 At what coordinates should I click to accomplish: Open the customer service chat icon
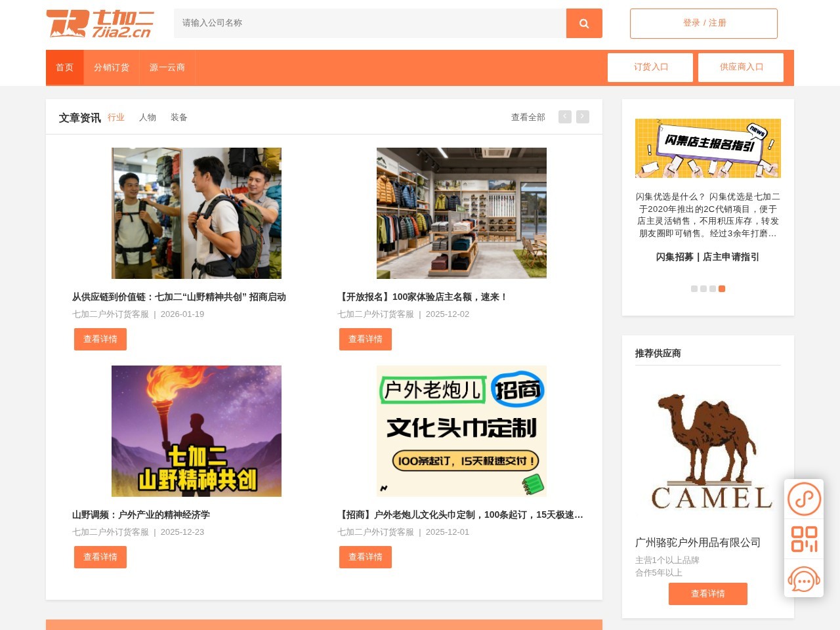804,579
